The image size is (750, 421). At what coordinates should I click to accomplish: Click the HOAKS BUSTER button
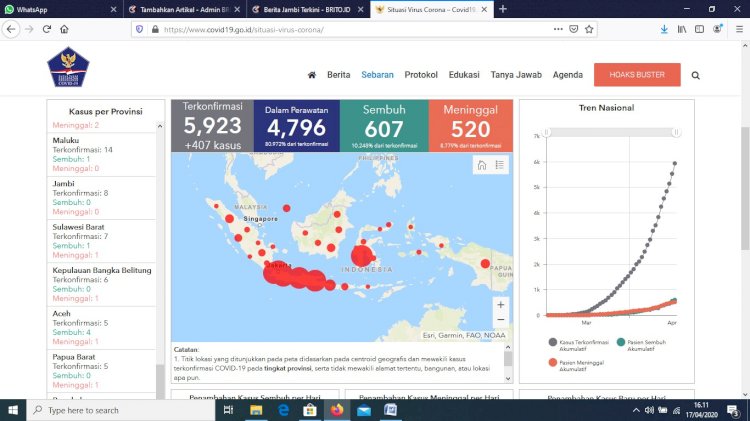pyautogui.click(x=637, y=75)
